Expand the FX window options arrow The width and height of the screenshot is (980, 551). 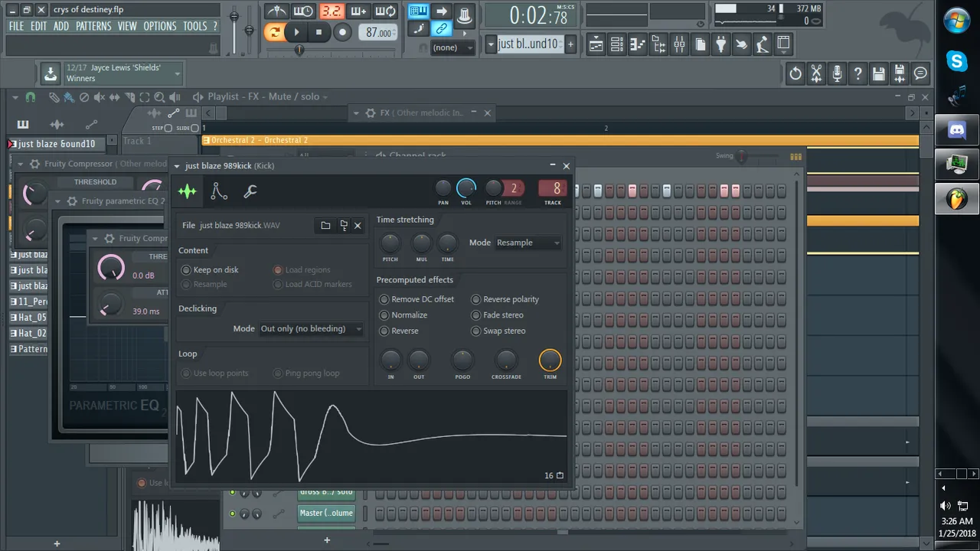(357, 113)
